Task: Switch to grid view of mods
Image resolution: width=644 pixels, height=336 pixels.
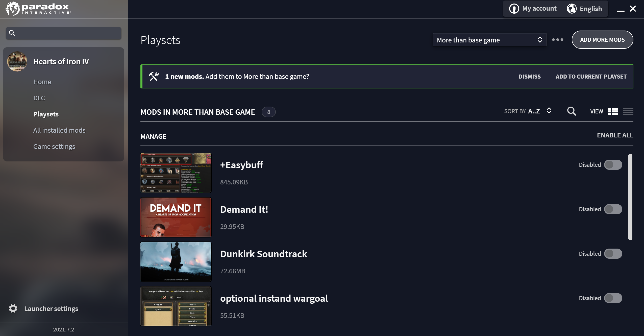Action: click(613, 111)
